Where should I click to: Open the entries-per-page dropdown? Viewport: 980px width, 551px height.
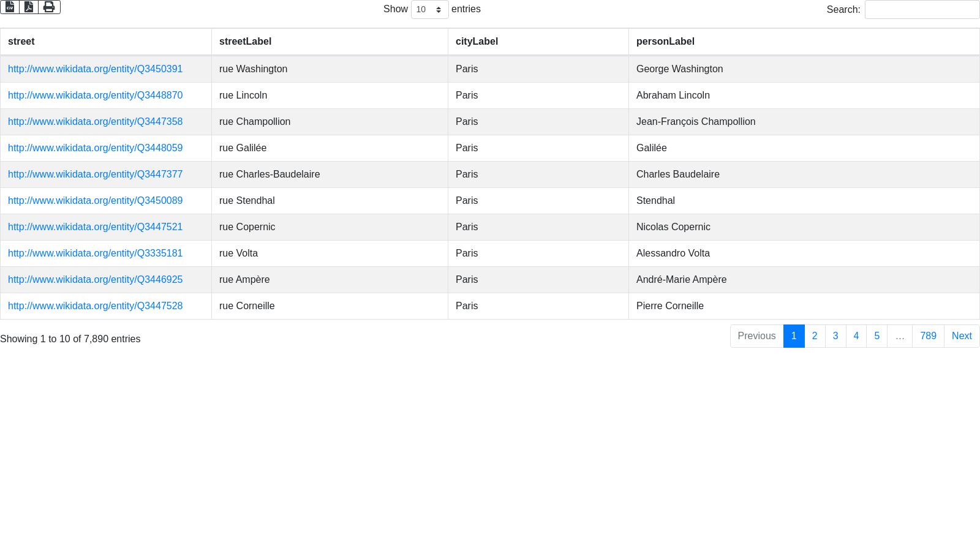429,10
